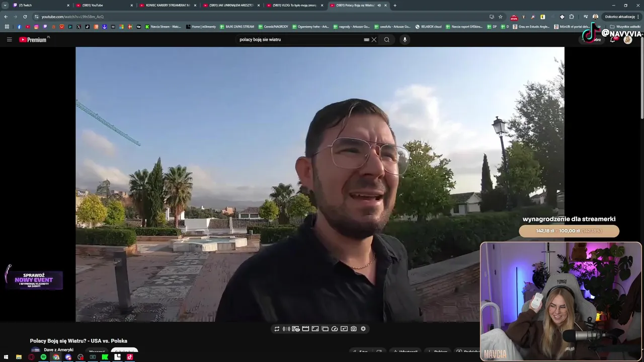The image size is (644, 362).
Task: Click the search magnifier button
Action: click(x=386, y=40)
